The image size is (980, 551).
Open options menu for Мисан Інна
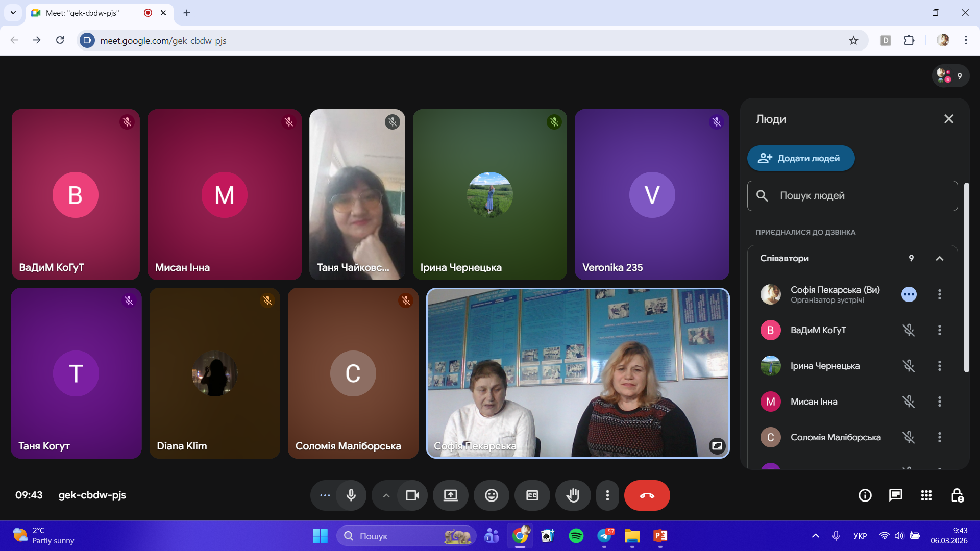coord(939,402)
